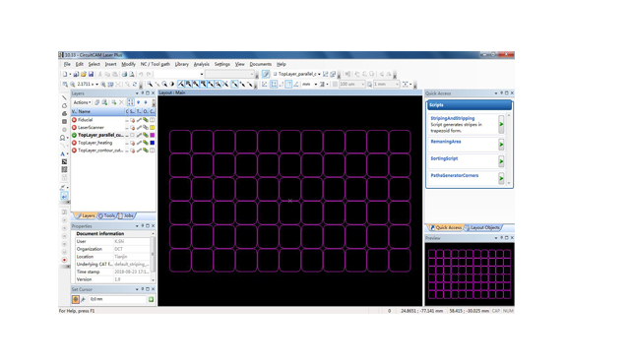Click the refresh view icon

point(135,85)
